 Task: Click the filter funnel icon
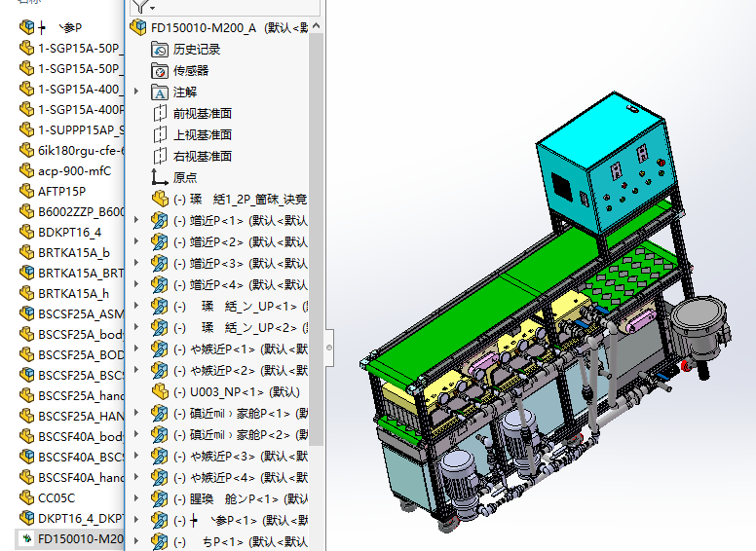pyautogui.click(x=141, y=6)
